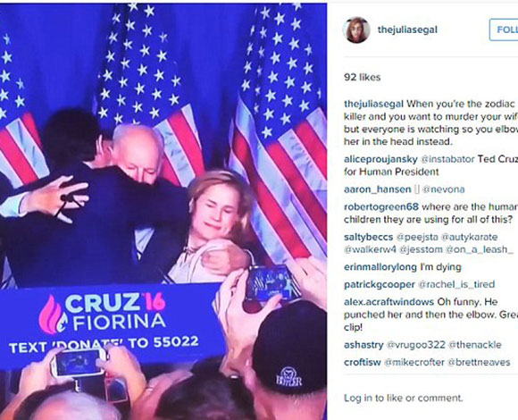Open ashastry's profile
Image resolution: width=518 pixels, height=420 pixels.
363,345
